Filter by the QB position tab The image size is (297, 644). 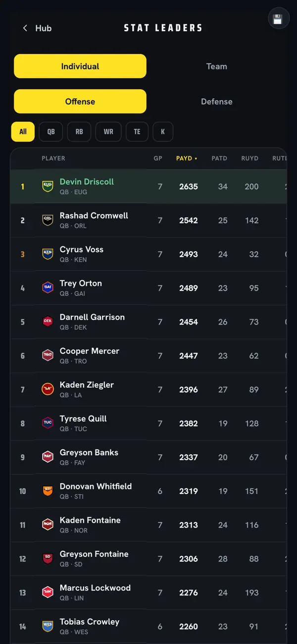51,132
